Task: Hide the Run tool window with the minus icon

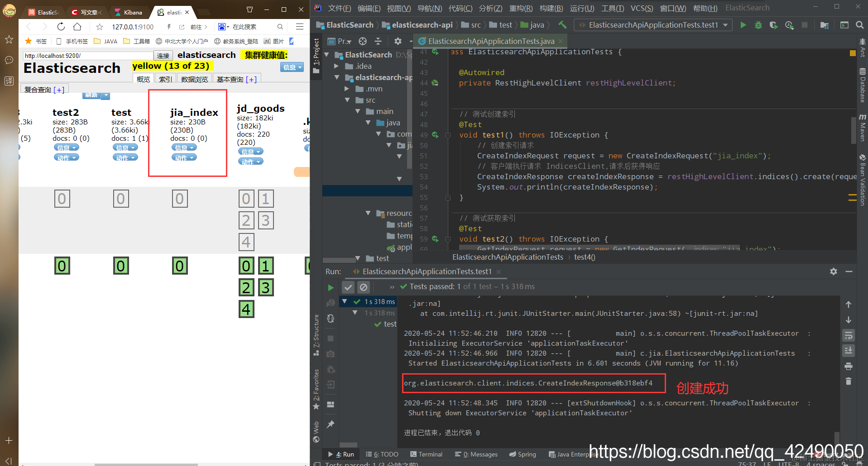Action: 849,271
